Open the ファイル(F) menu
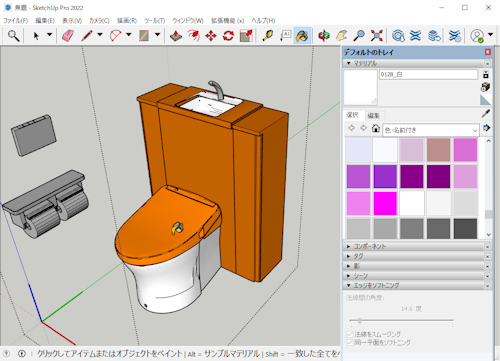Viewport: 500px width, 361px height. 15,21
